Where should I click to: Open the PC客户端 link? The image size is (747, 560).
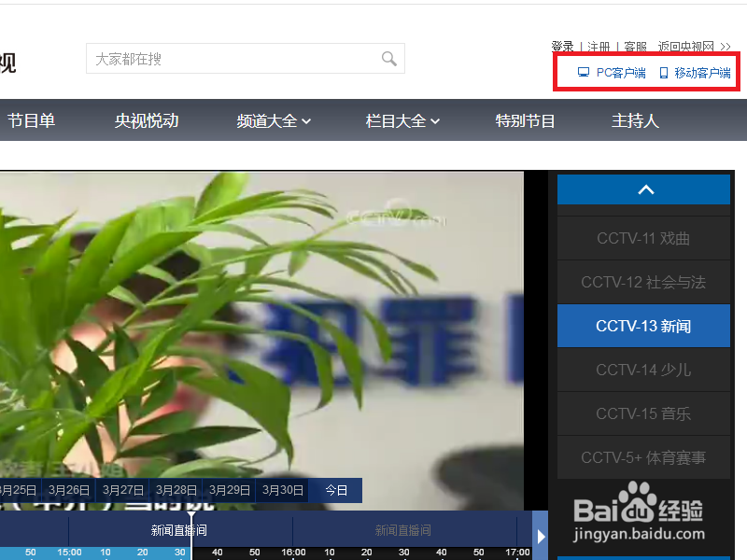click(x=621, y=73)
